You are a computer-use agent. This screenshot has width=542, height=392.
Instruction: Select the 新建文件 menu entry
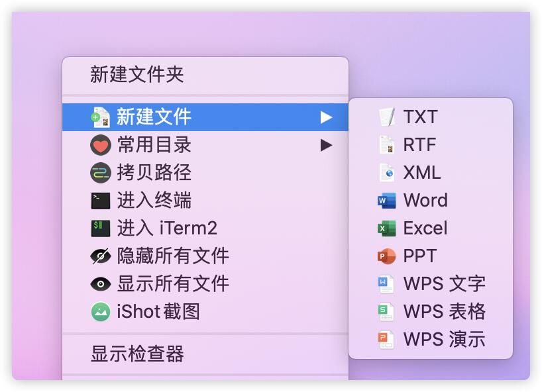point(205,117)
